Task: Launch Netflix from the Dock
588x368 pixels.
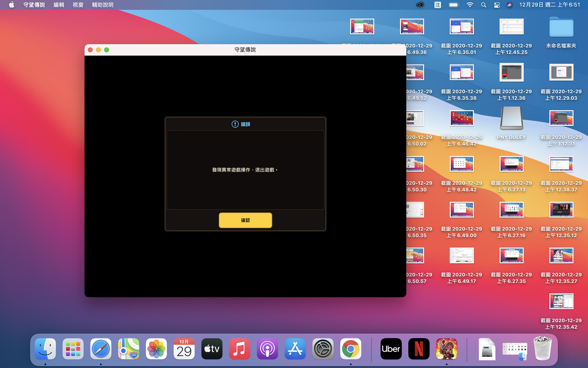Action: pos(419,349)
